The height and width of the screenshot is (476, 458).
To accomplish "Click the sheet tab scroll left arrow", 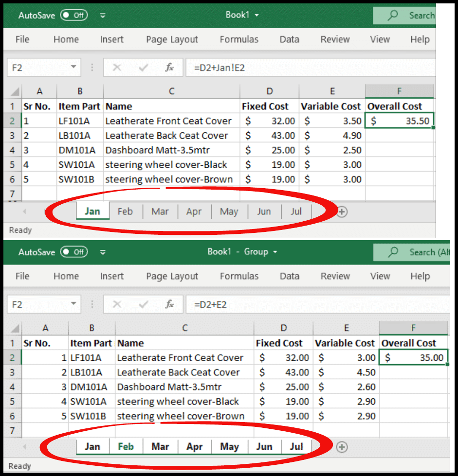I will (24, 212).
